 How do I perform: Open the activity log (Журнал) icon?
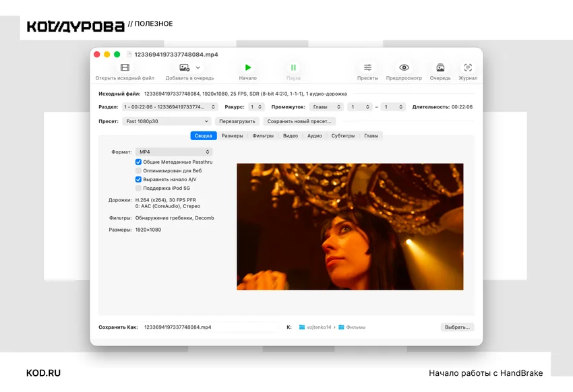point(468,67)
